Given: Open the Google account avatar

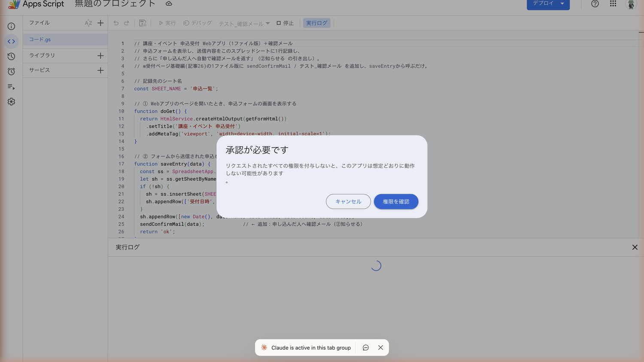Looking at the screenshot, I should 631,4.
